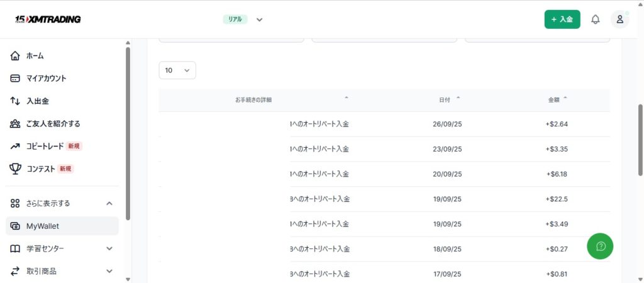Click the deposit/withdrawal arrows icon
This screenshot has height=283, width=644.
coord(16,101)
